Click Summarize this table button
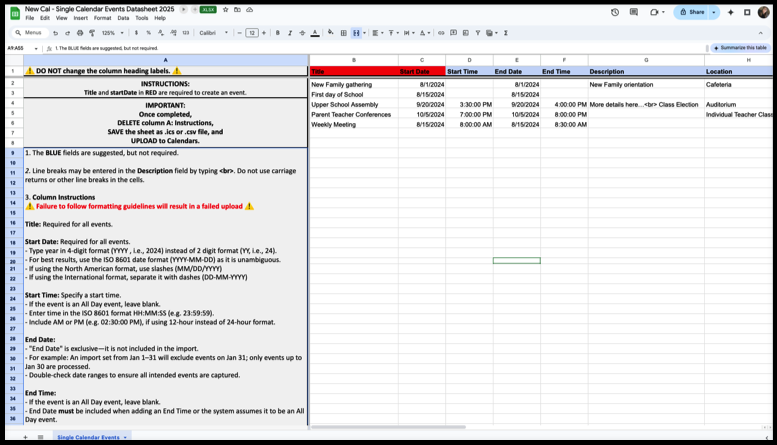 740,48
